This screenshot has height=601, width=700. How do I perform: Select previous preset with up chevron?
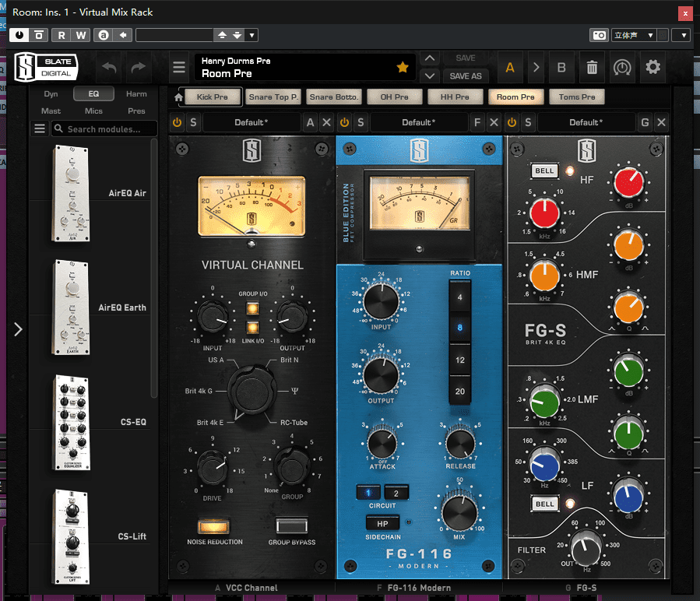pos(430,58)
